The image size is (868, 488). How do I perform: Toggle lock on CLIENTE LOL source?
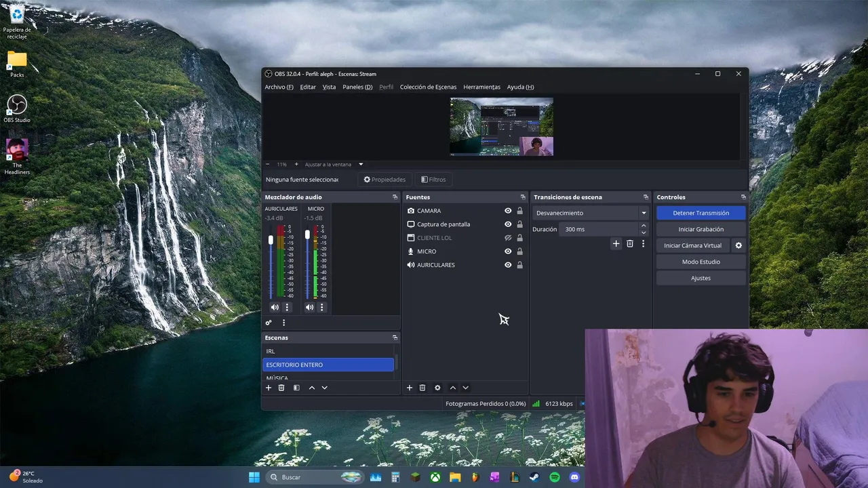(x=520, y=238)
